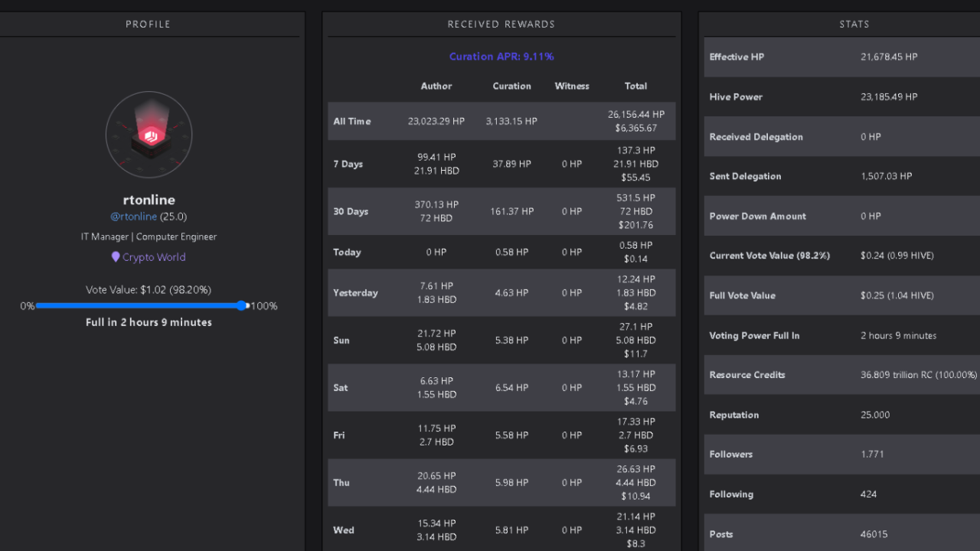Click the 21,678.45 HP effective value
The height and width of the screenshot is (551, 980).
pyautogui.click(x=889, y=57)
